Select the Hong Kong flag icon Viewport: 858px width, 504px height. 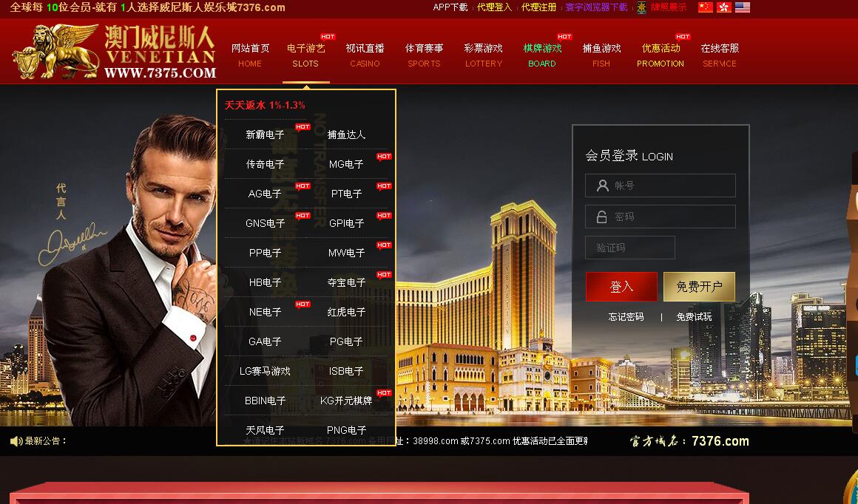click(724, 7)
